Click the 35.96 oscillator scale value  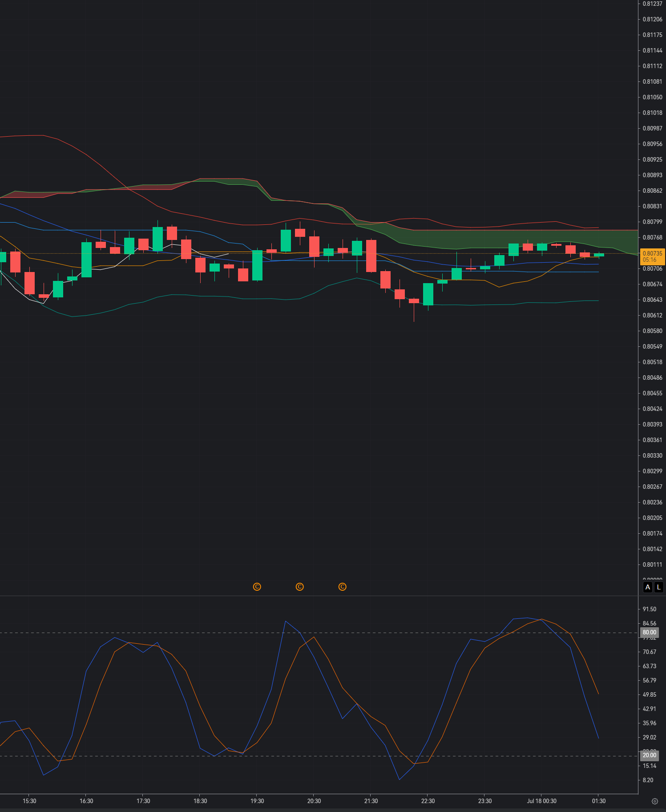coord(650,723)
